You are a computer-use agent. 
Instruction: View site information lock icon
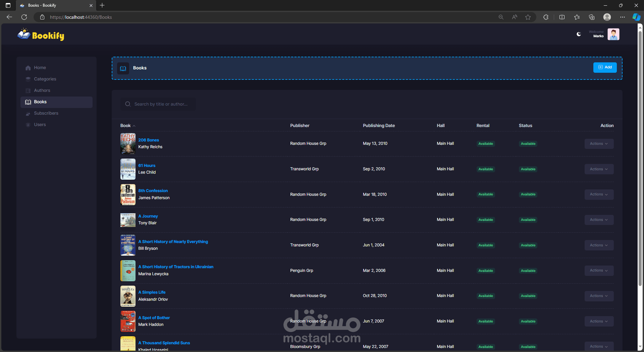tap(42, 17)
